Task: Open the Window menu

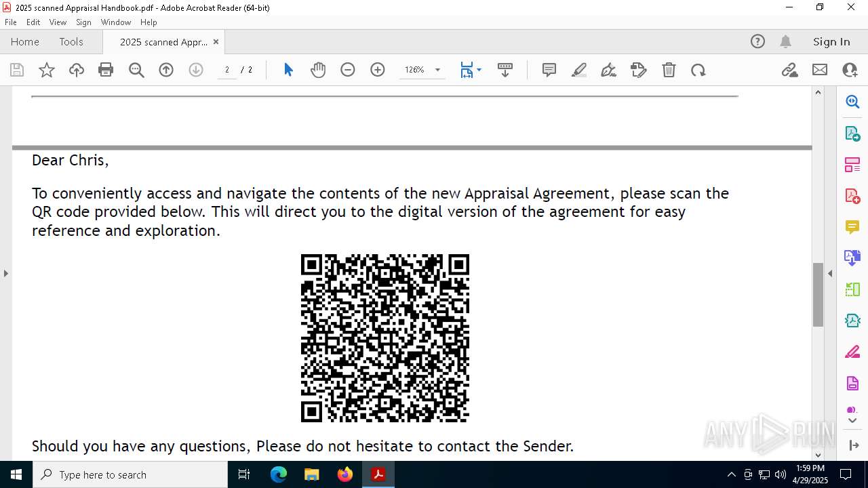Action: tap(116, 22)
